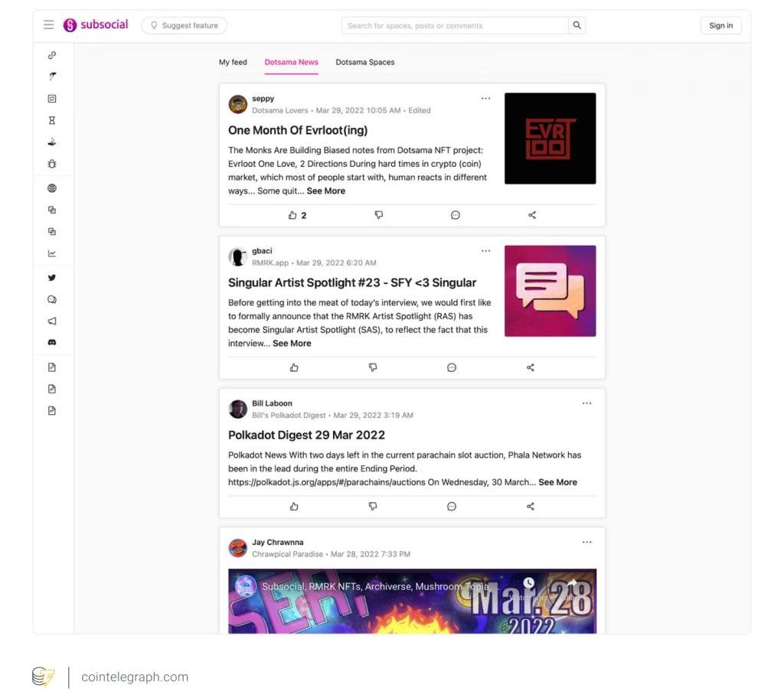Open three-dot menu on Bill Laboon's post
The width and height of the screenshot is (784, 698).
point(586,403)
